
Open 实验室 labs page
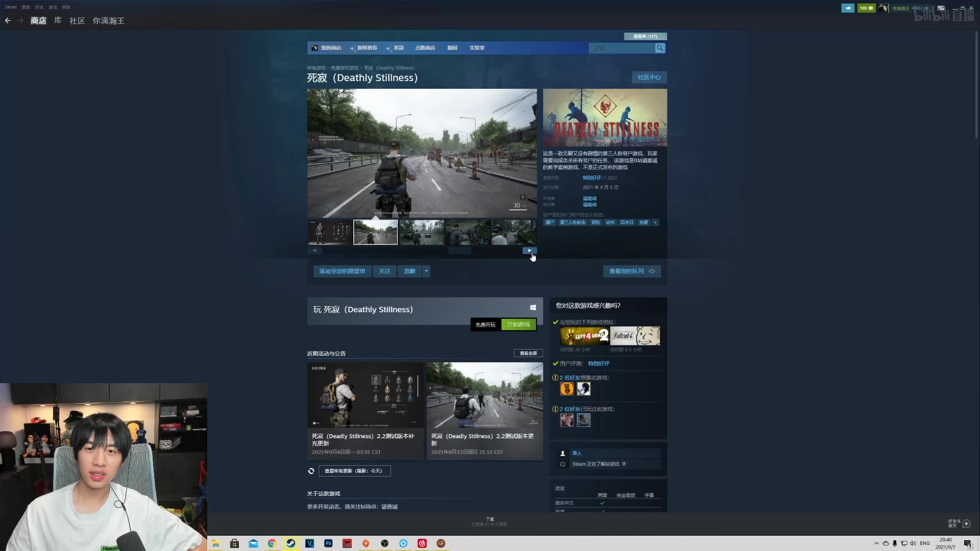477,48
